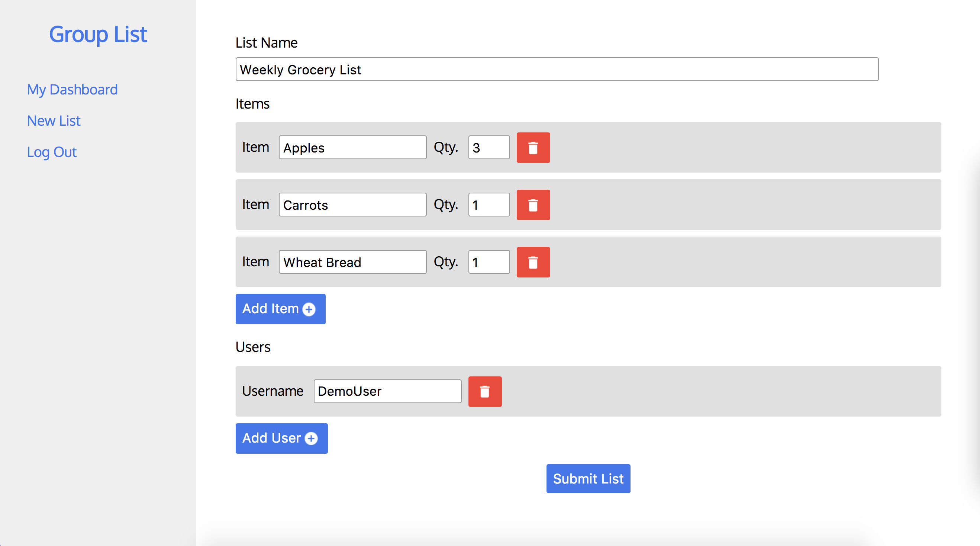
Task: Edit the Username field for DemoUser
Action: point(387,391)
